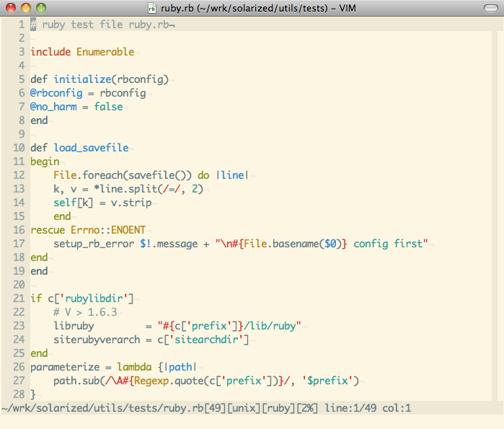Image resolution: width=504 pixels, height=429 pixels.
Task: Close the VIM window with red button
Action: pos(11,9)
